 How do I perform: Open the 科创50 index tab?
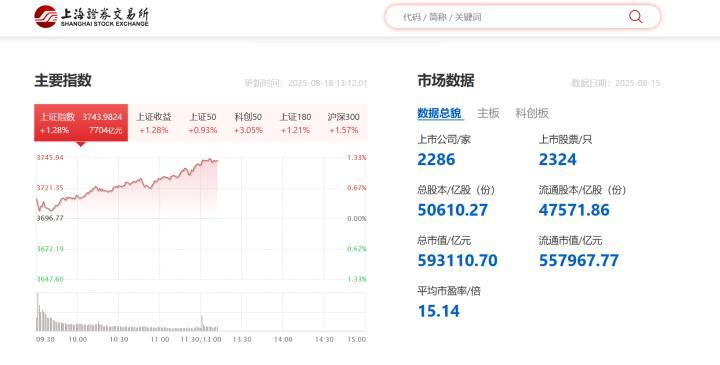tap(248, 123)
